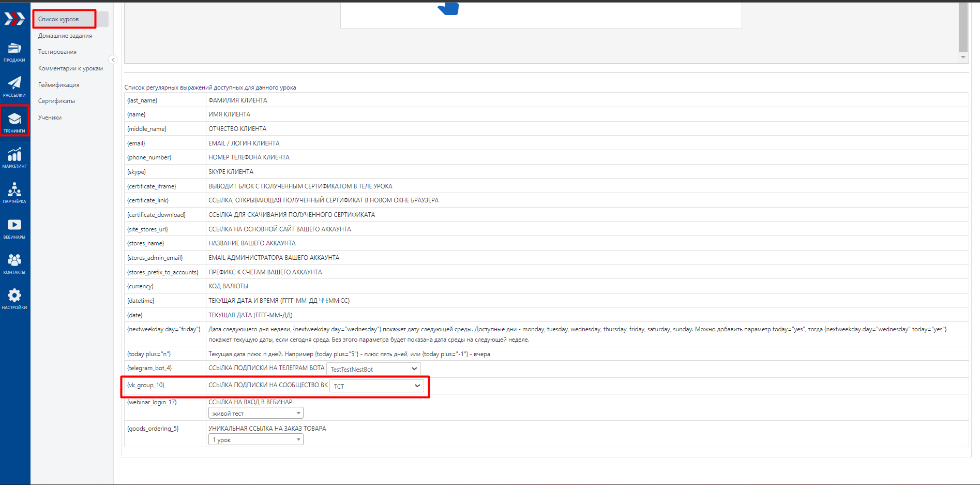Open Список курсов menu item
Viewport: 980px width, 485px height.
[58, 19]
